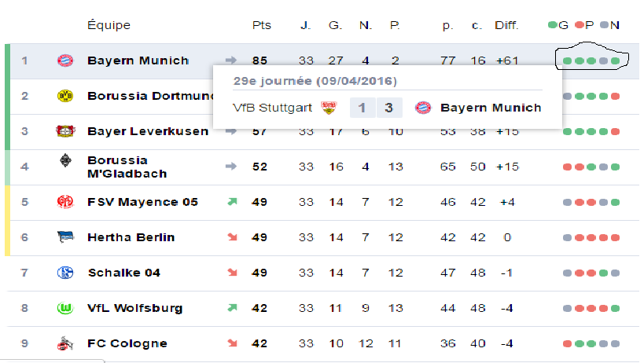This screenshot has width=644, height=363.
Task: Open the VfL Wolfsburg team link
Action: tap(135, 308)
